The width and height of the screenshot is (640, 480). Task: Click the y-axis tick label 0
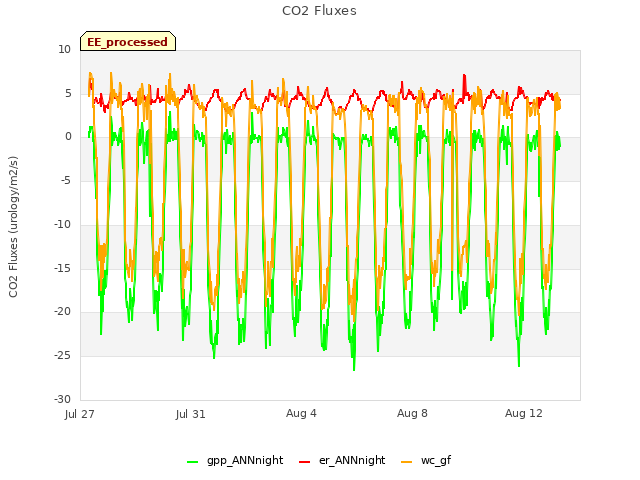point(68,137)
